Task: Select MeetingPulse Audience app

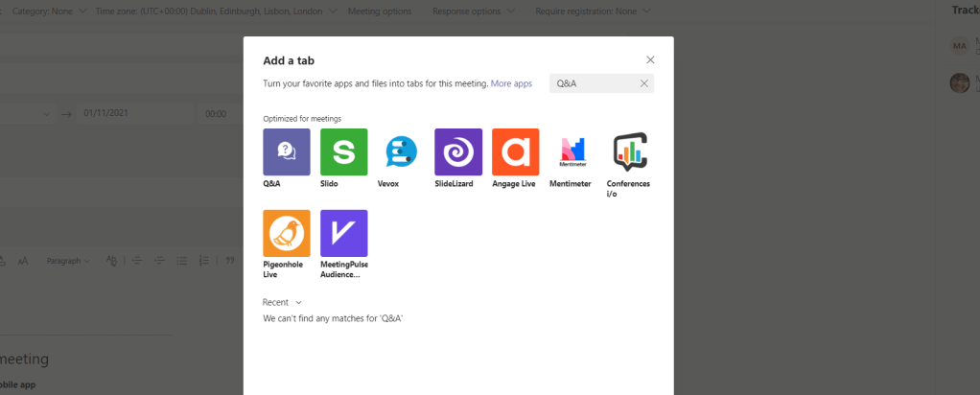Action: tap(343, 233)
